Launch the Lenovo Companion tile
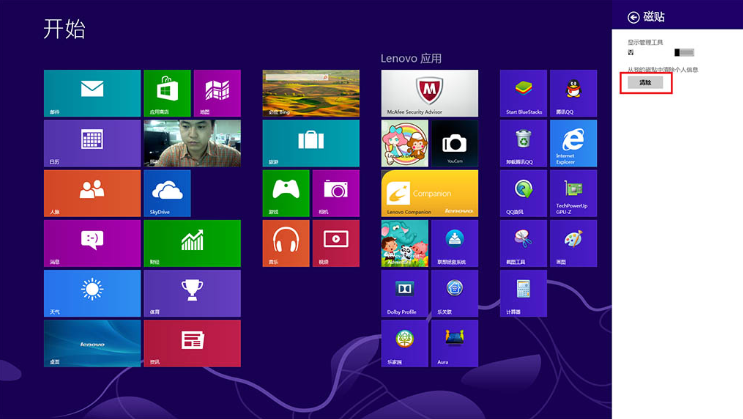Viewport: 743px width, 419px height. (x=429, y=193)
